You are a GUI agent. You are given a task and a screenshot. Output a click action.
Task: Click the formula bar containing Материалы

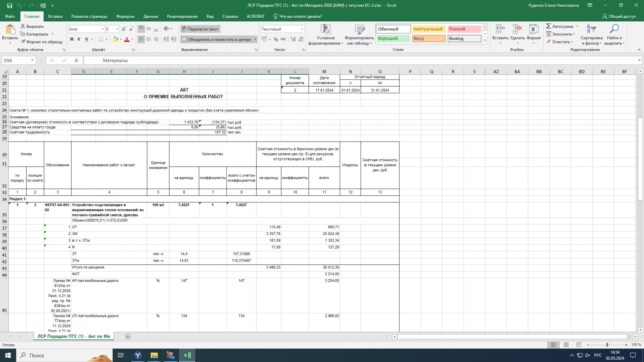coord(360,60)
